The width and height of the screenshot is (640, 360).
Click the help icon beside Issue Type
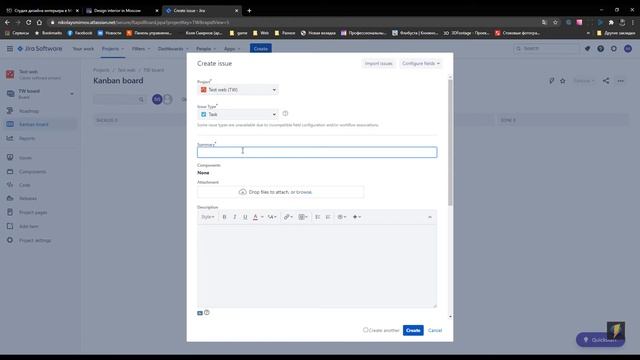point(285,113)
